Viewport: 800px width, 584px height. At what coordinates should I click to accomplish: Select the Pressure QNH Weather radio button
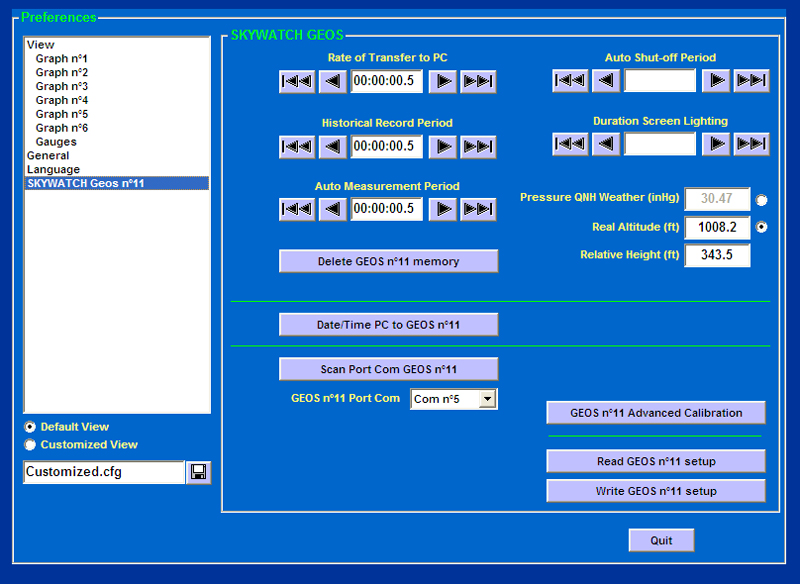761,200
